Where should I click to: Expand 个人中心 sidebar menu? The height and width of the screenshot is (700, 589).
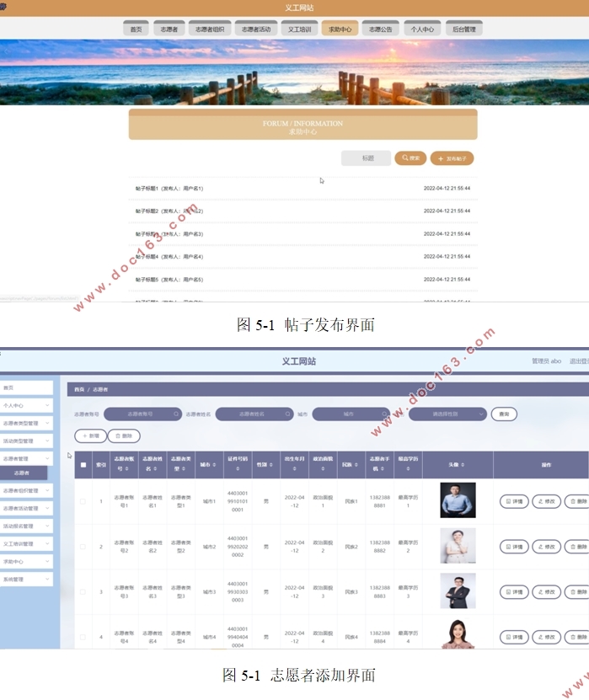pos(26,405)
